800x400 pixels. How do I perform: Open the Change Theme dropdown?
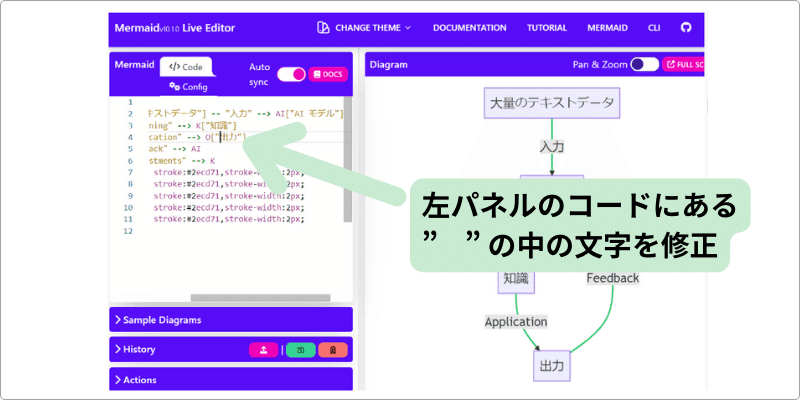point(364,28)
